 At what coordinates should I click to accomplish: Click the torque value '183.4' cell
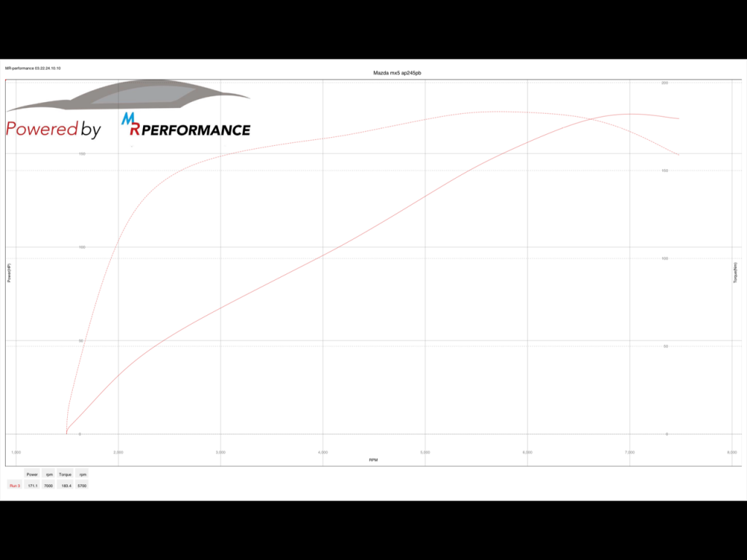tap(66, 485)
